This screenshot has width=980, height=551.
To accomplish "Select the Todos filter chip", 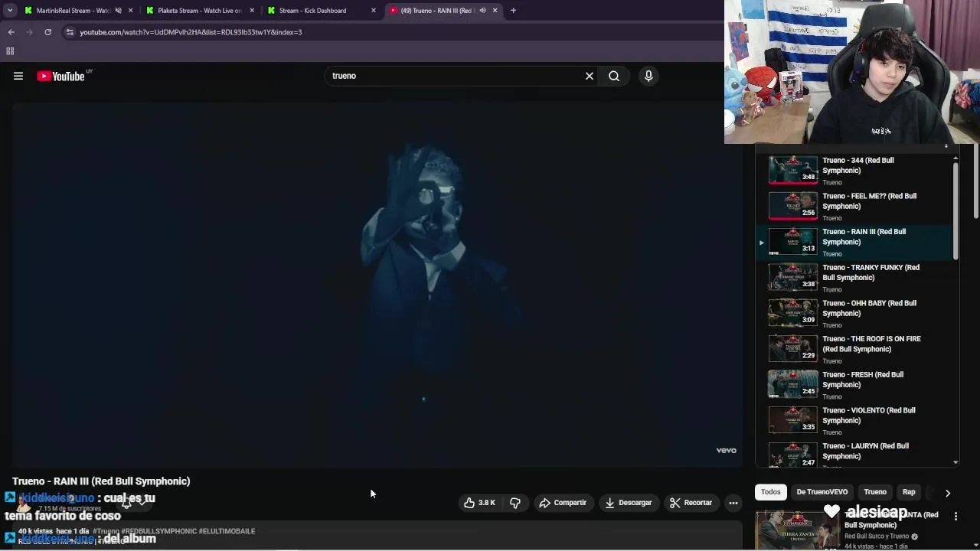I will [771, 492].
